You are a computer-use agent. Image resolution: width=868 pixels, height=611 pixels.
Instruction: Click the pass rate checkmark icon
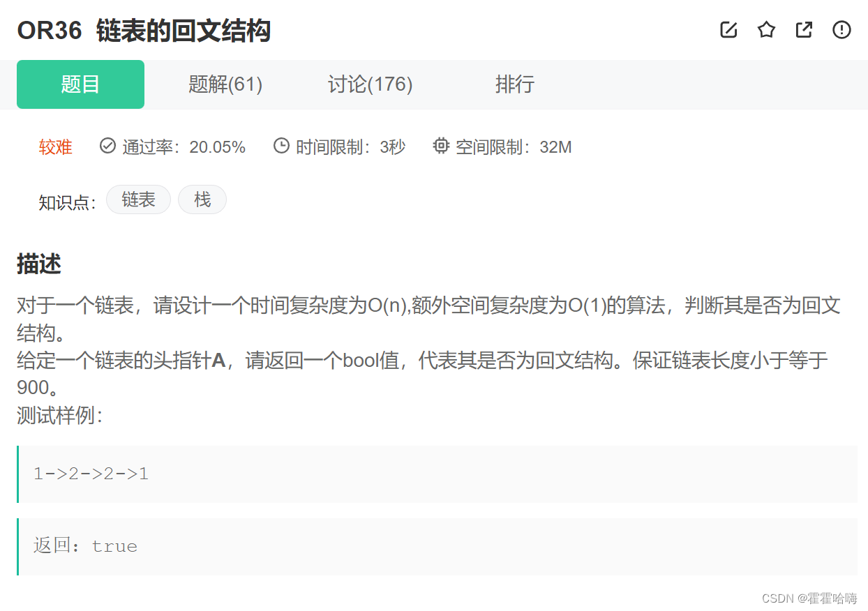[107, 146]
